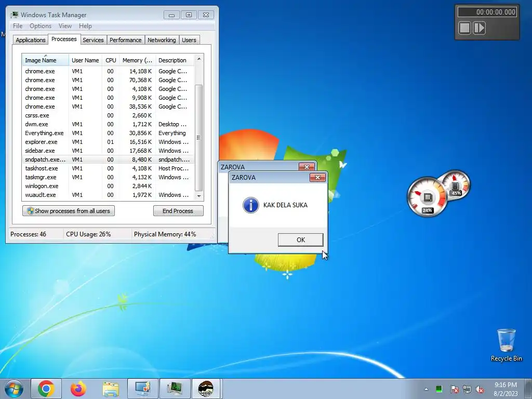Select the winlogon.exe process row

click(x=108, y=186)
